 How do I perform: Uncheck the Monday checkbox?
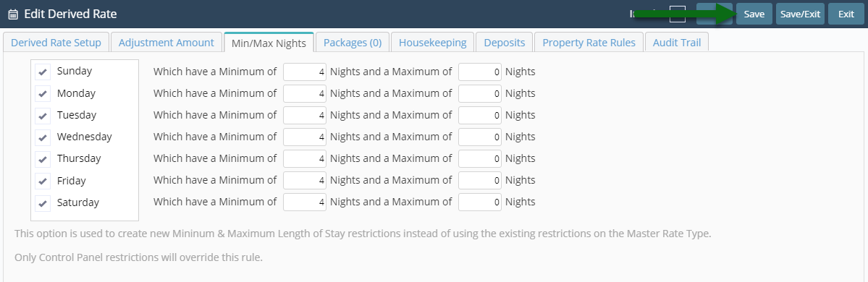pos(43,94)
